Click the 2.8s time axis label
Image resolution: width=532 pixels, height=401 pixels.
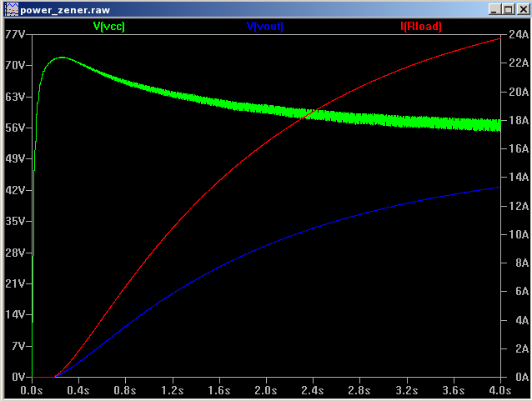pos(359,390)
